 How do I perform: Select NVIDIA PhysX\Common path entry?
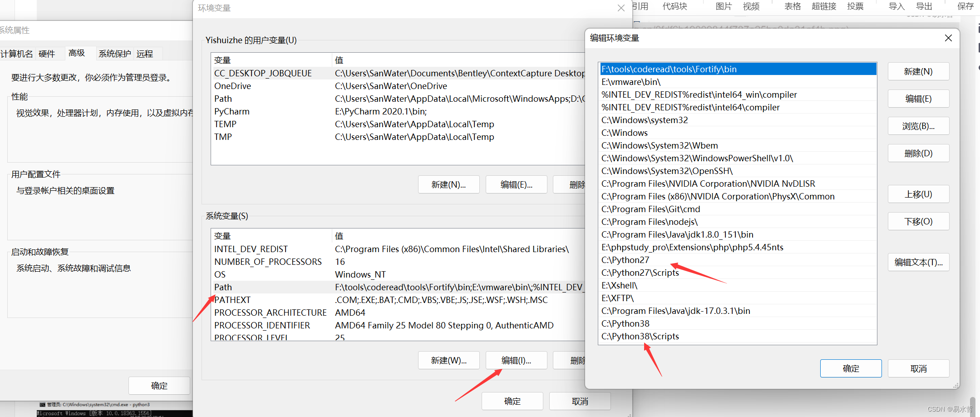(738, 196)
